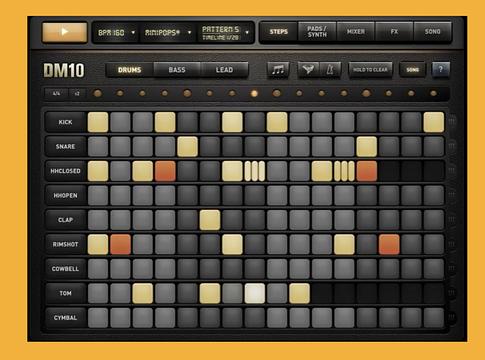Image resolution: width=485 pixels, height=360 pixels.
Task: Enable CYMBAL step 1
Action: (98, 317)
